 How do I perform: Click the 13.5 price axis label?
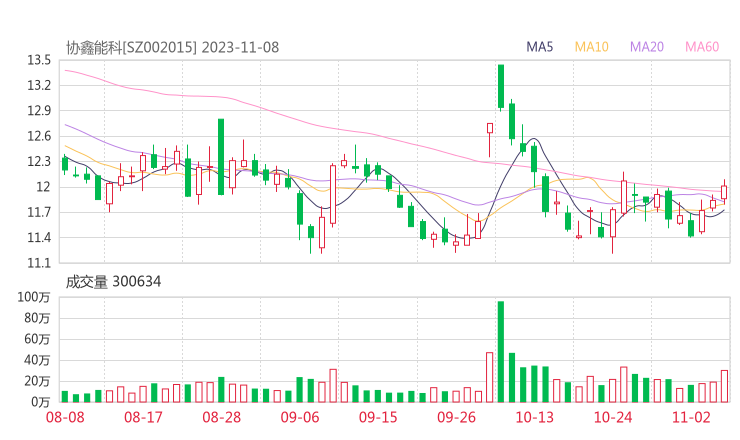39,60
